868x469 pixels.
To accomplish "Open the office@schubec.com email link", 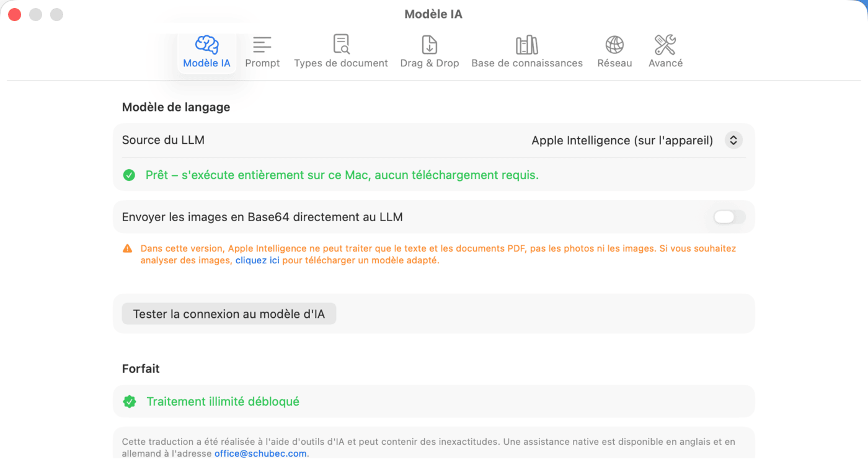I will coord(260,454).
